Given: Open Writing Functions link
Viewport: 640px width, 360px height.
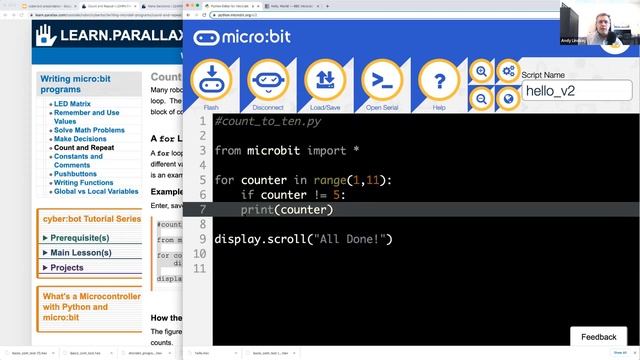Looking at the screenshot, I should [84, 182].
